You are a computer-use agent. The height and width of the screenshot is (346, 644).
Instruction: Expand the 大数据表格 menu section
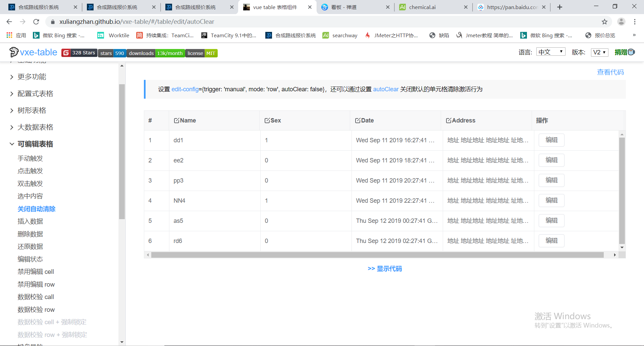[35, 127]
